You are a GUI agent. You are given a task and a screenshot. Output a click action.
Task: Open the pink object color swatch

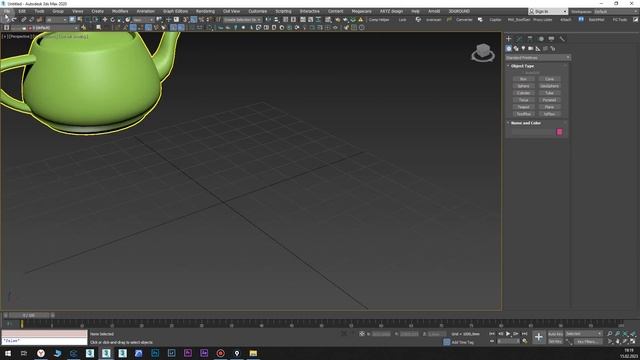[560, 132]
